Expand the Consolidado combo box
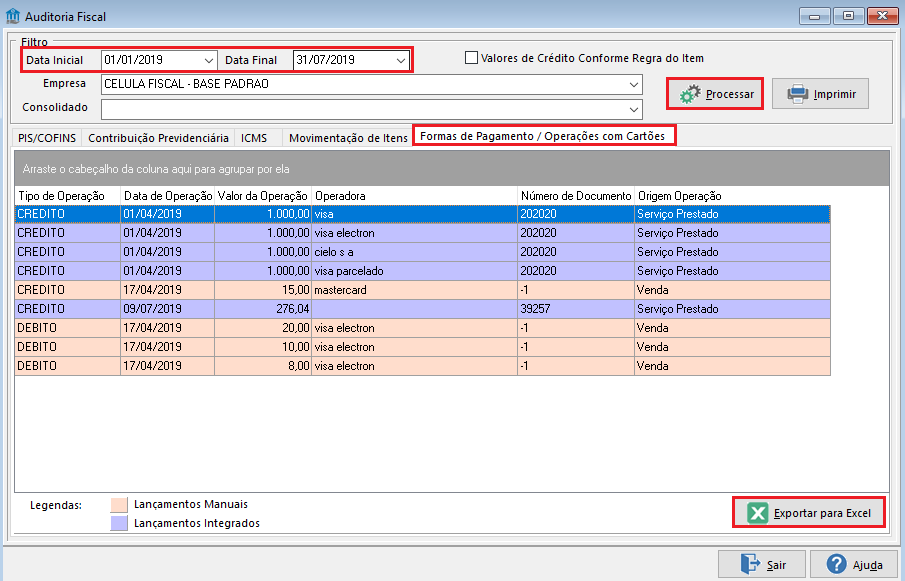The image size is (905, 581). pos(633,108)
